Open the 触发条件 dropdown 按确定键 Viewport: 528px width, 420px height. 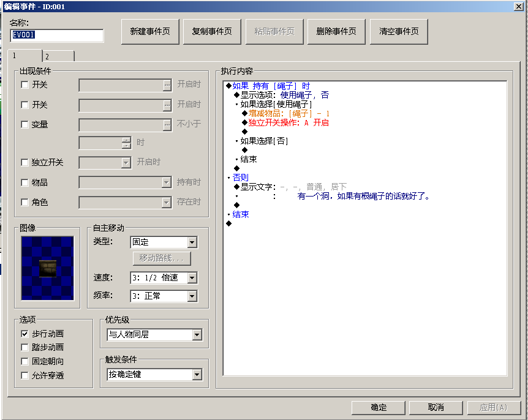(154, 375)
